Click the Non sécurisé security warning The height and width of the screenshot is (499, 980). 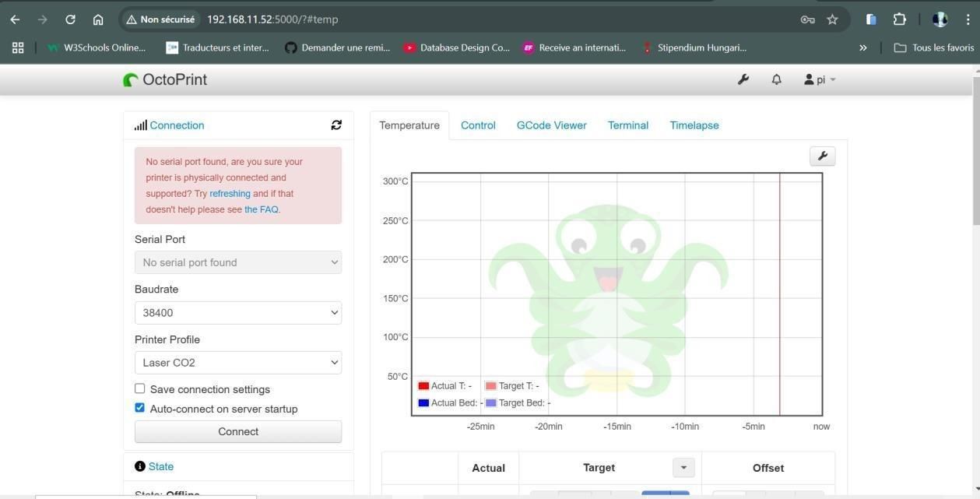point(160,19)
